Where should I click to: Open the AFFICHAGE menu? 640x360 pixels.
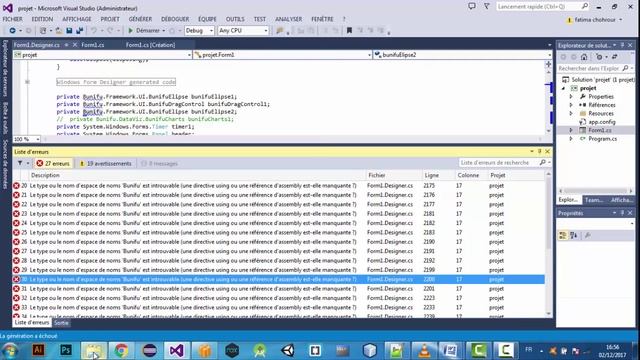click(77, 19)
